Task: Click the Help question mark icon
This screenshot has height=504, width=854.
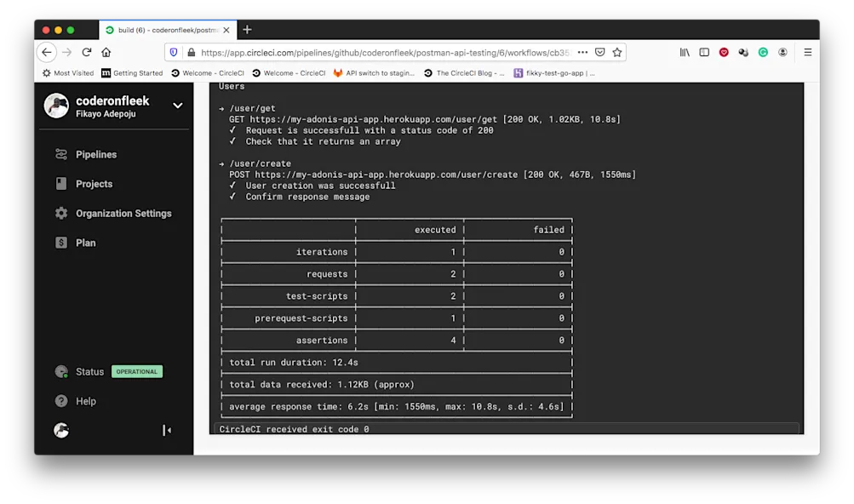Action: pyautogui.click(x=60, y=401)
